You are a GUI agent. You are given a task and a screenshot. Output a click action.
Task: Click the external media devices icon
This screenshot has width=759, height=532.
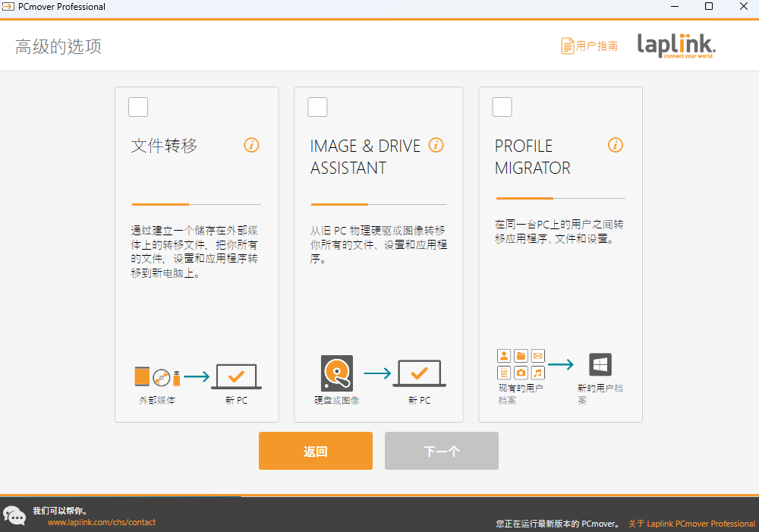[x=157, y=376]
